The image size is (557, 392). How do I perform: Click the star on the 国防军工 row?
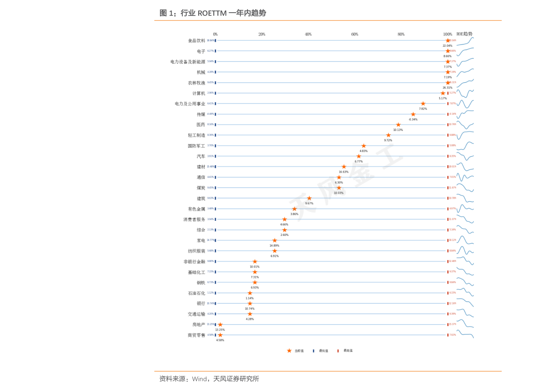[x=363, y=146]
